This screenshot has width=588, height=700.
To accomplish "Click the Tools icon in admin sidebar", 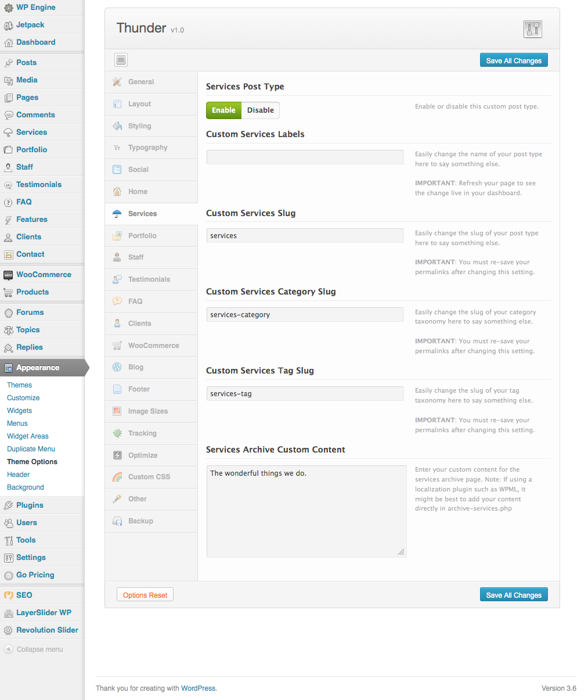I will point(8,540).
